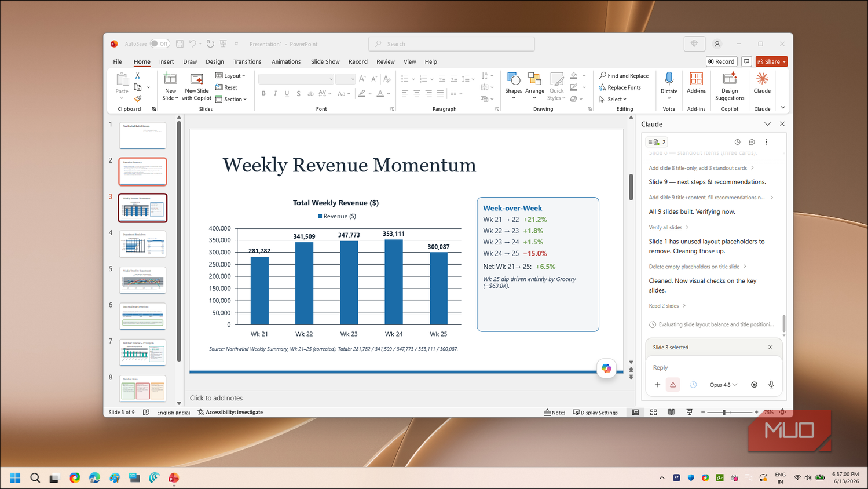The width and height of the screenshot is (868, 489).
Task: Click the stop button in Claude reply box
Action: click(x=754, y=385)
